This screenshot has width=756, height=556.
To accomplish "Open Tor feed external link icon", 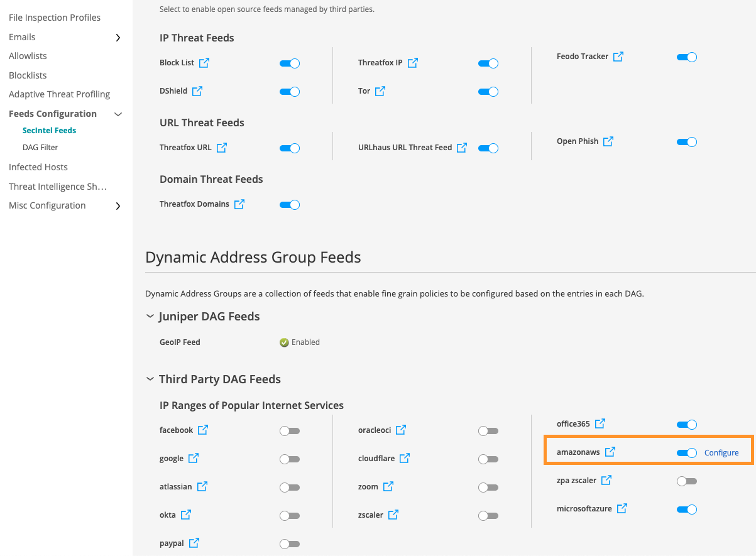I will (380, 91).
